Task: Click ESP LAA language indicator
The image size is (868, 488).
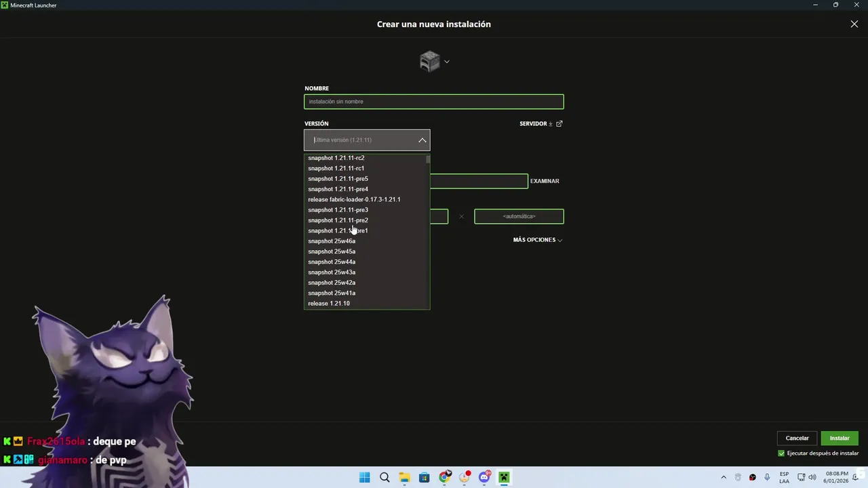Action: pos(784,477)
